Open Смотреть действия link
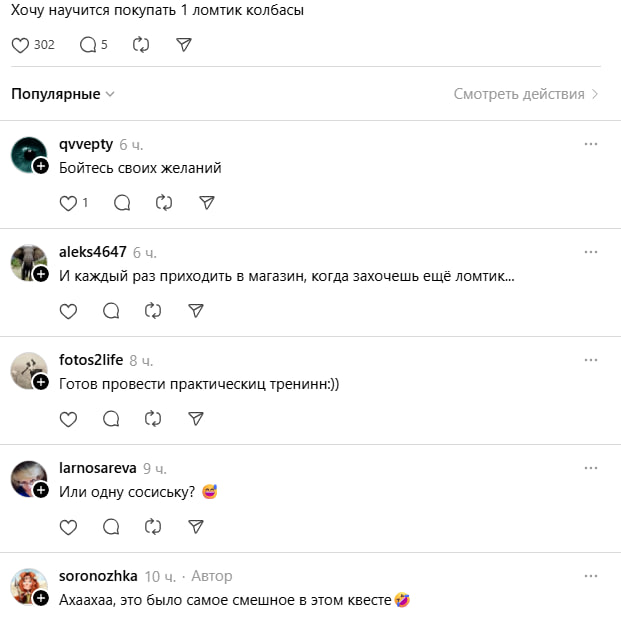Screen dimensions: 621x625 point(526,94)
